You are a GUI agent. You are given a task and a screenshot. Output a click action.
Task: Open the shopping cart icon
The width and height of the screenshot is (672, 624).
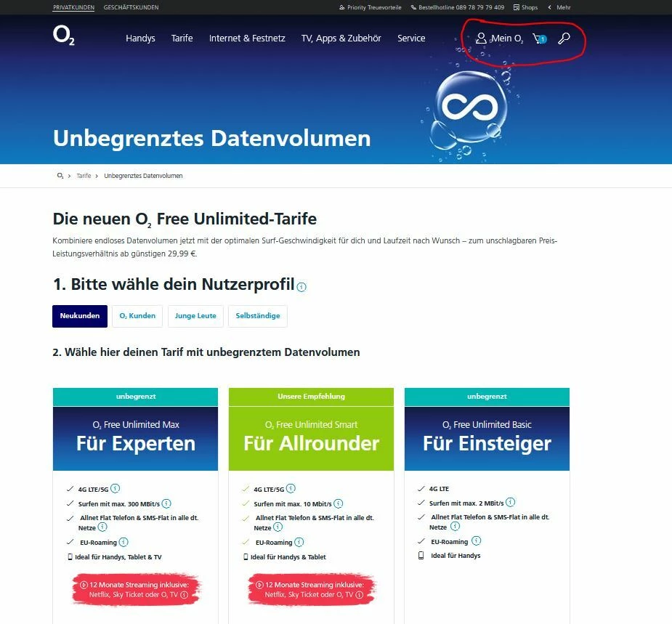(540, 39)
